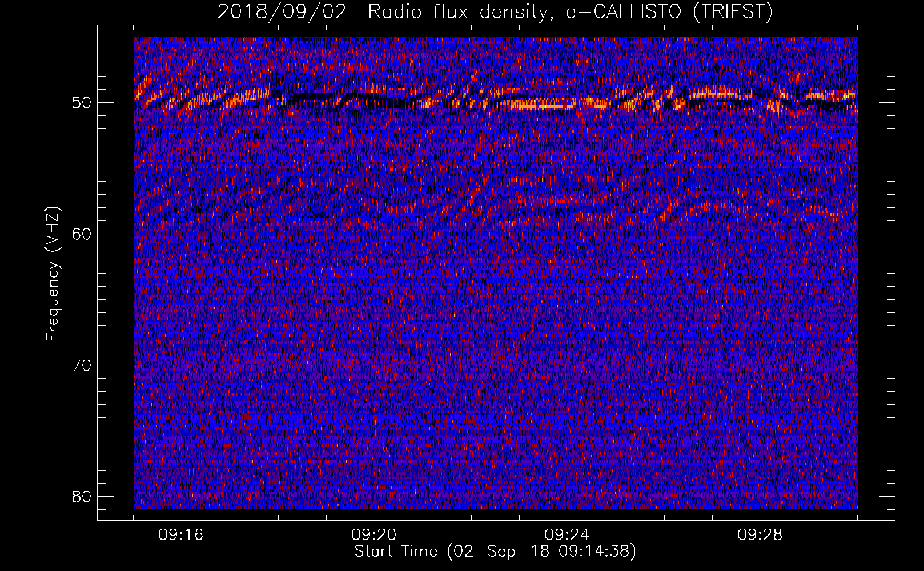Click the 70 frequency tick label

(82, 365)
